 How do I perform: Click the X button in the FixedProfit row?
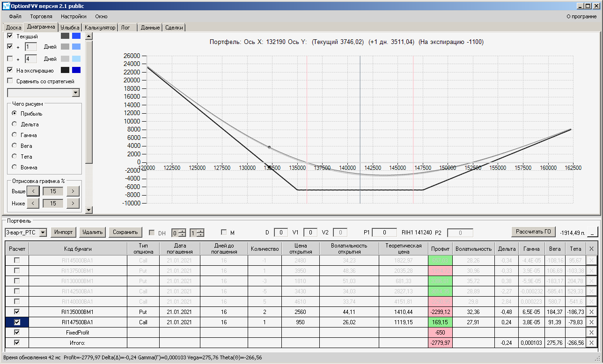(591, 332)
